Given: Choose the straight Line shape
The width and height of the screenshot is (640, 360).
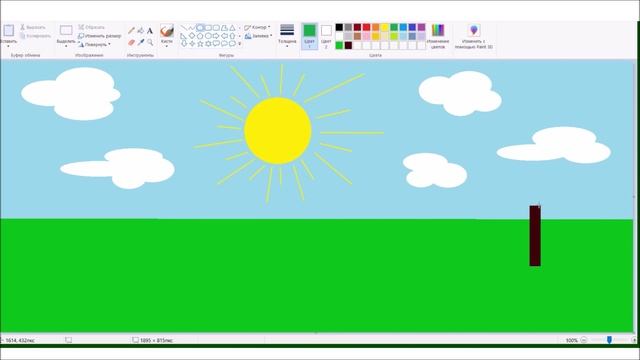Looking at the screenshot, I should coord(184,28).
